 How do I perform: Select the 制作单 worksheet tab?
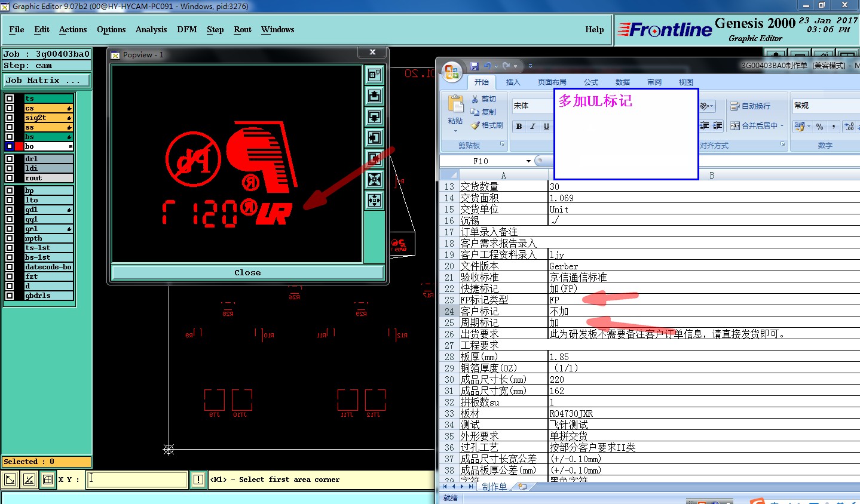(494, 487)
